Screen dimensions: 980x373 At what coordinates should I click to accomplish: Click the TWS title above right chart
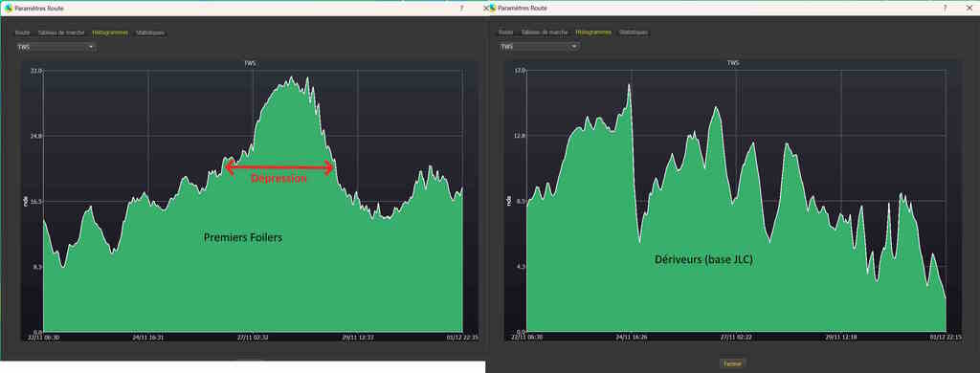[x=733, y=63]
